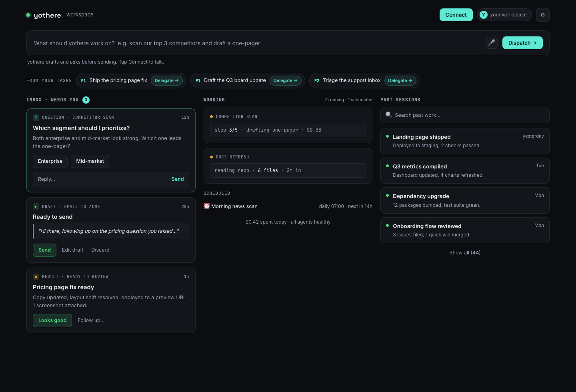
Task: Open the 'Which segment should I prioritize?' heading
Action: (81, 128)
